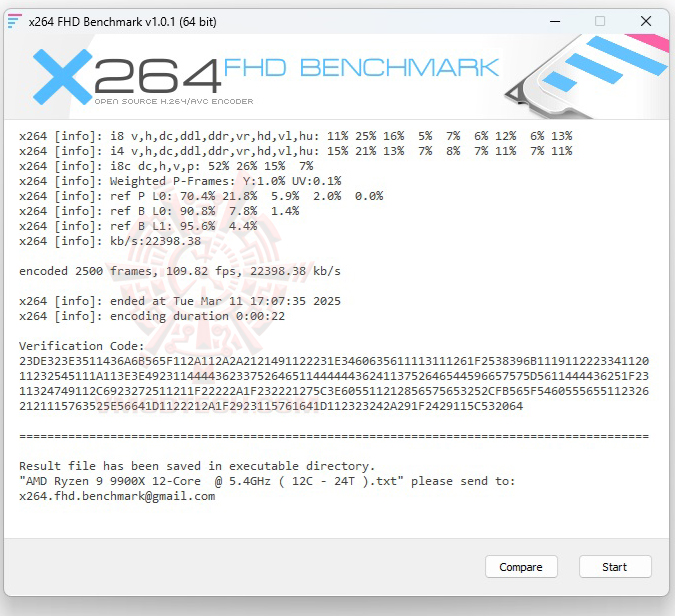The image size is (675, 616).
Task: Click the encoded 2500 frames result line
Action: [180, 271]
